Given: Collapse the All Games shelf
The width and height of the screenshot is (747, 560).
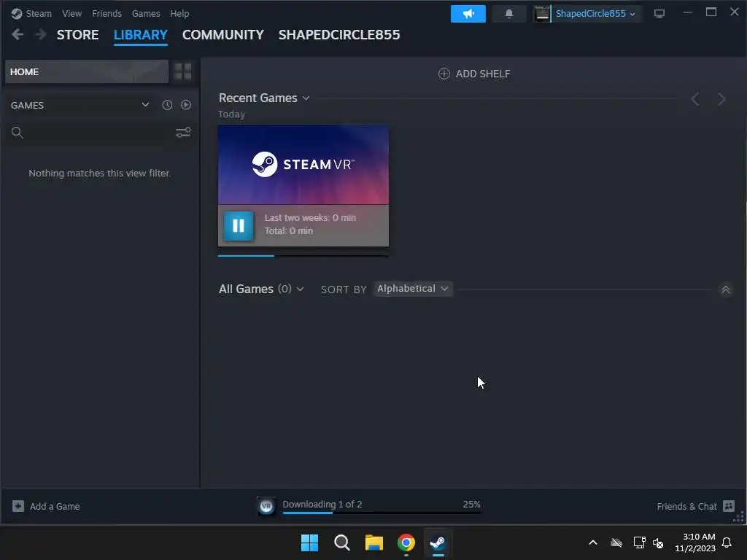Looking at the screenshot, I should point(726,289).
